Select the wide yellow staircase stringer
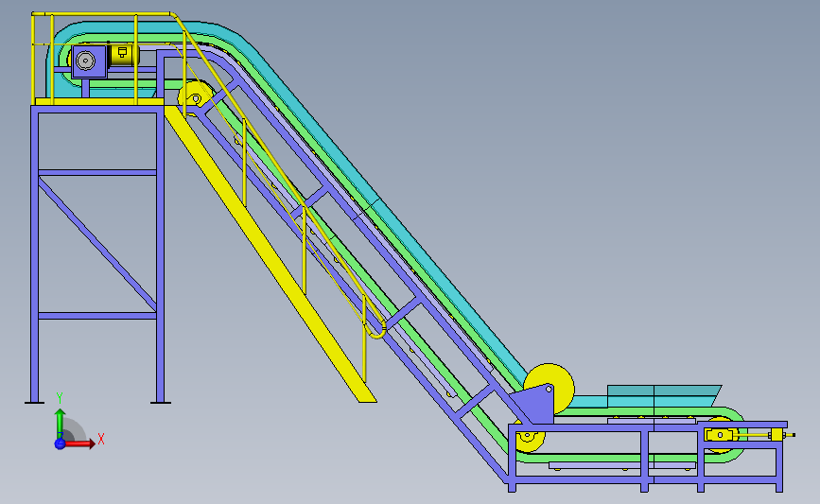The height and width of the screenshot is (504, 820). pyautogui.click(x=270, y=254)
